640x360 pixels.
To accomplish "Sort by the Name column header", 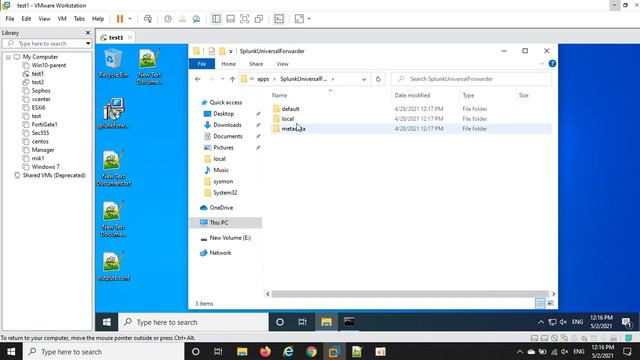I will [x=280, y=95].
